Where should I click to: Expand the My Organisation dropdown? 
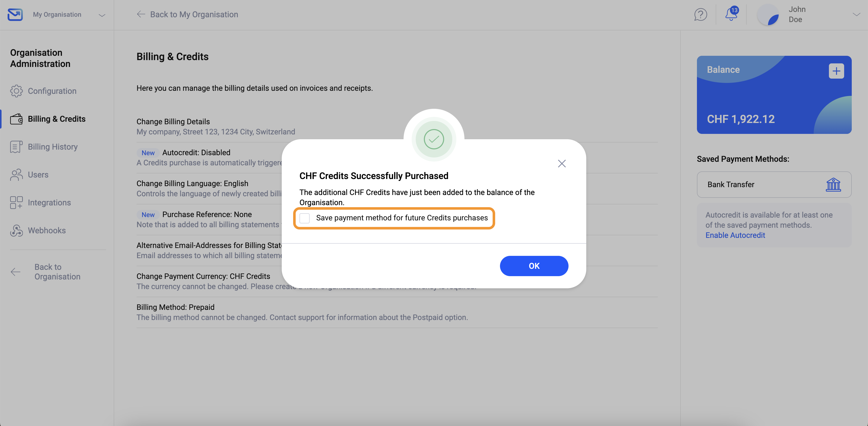(102, 15)
